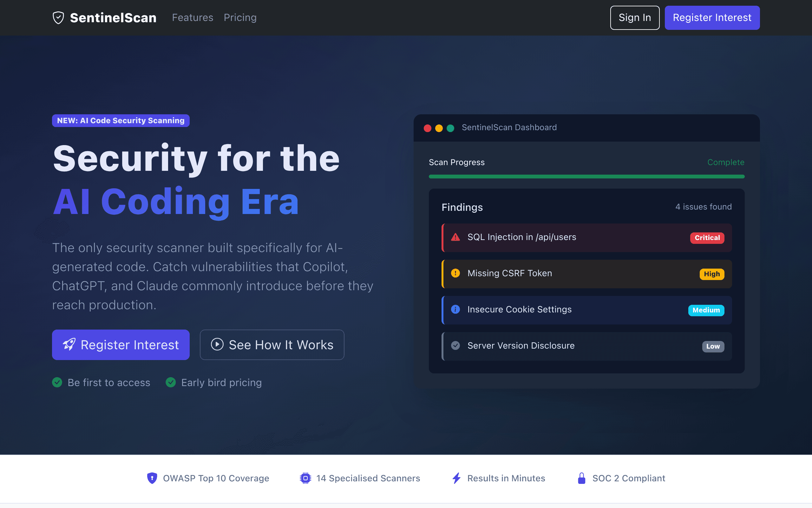Click the Complete status label

(x=726, y=162)
